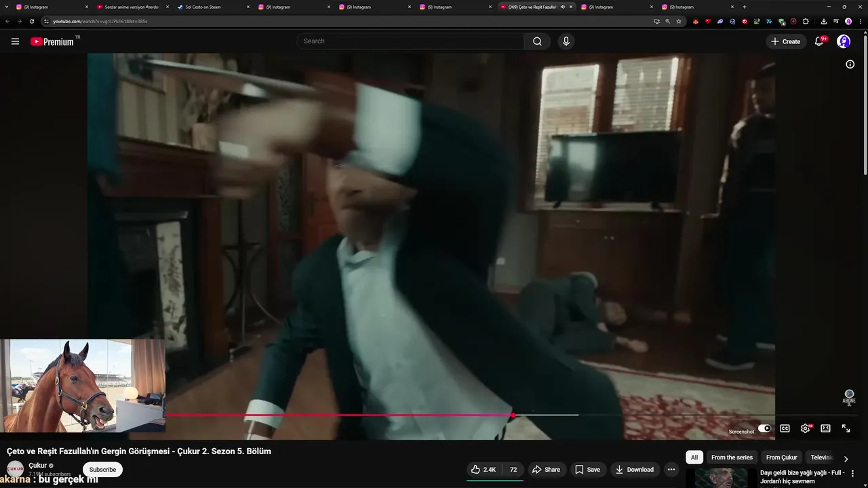This screenshot has height=488, width=868.
Task: Open the Chrome profile avatar
Action: pyautogui.click(x=848, y=21)
